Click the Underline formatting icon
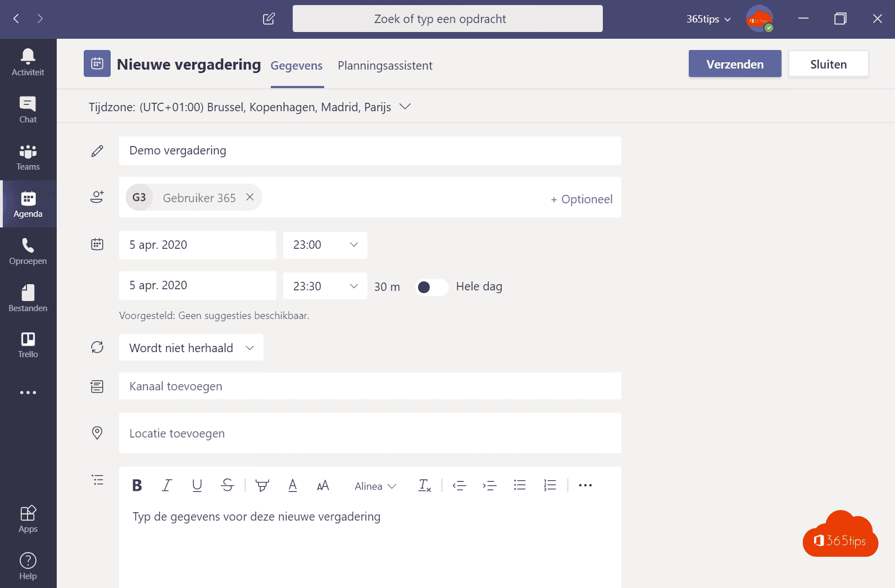Image resolution: width=895 pixels, height=588 pixels. click(197, 485)
